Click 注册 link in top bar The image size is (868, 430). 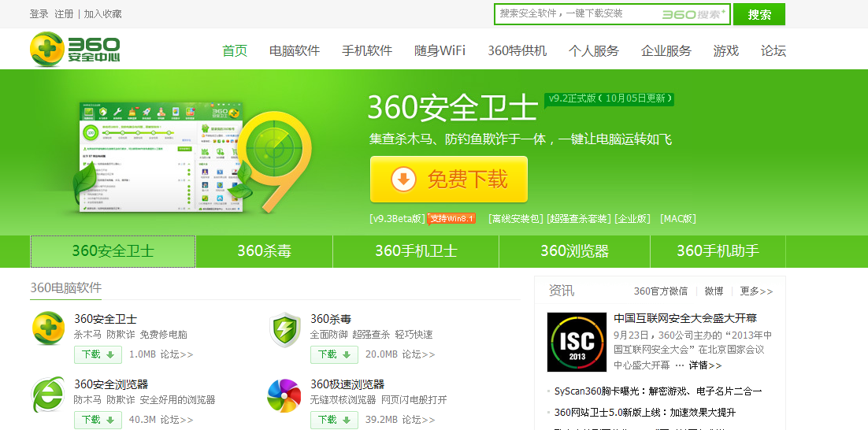[x=65, y=14]
